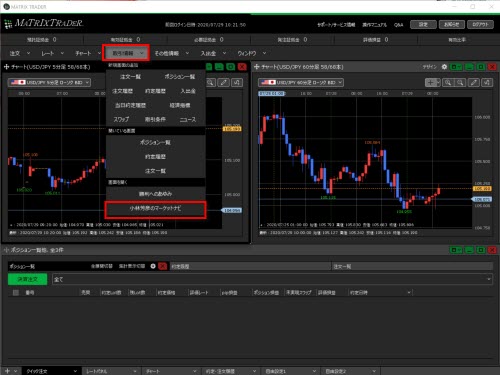
Task: Select the レートパネル bottom tab
Action: (x=111, y=371)
